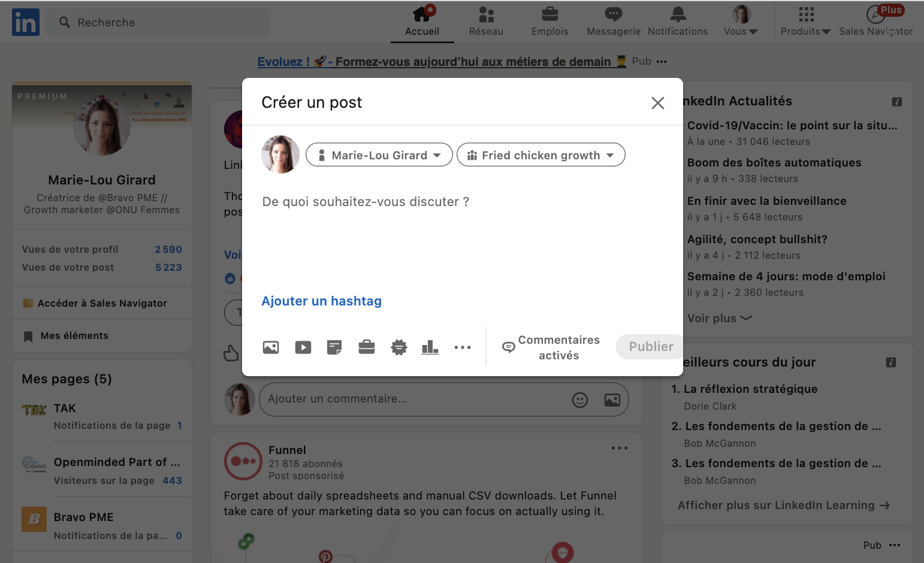Open the Produits apps menu
924x563 pixels.
click(x=806, y=22)
